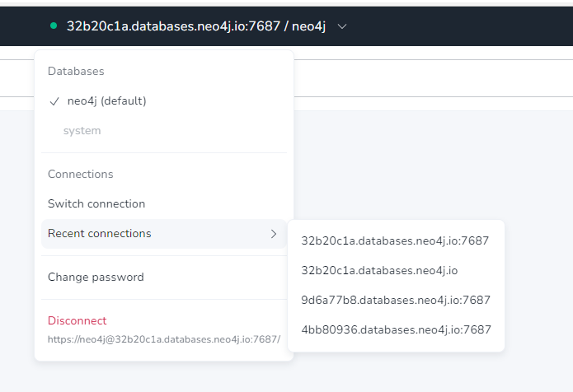The width and height of the screenshot is (573, 392).
Task: Click the checkmark beside neo4j (default)
Action: point(54,101)
